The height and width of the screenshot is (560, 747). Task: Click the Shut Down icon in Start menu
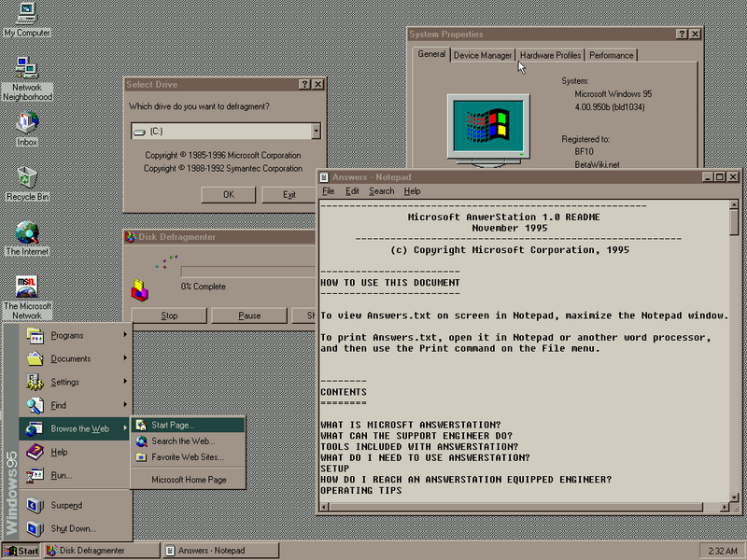click(x=35, y=528)
